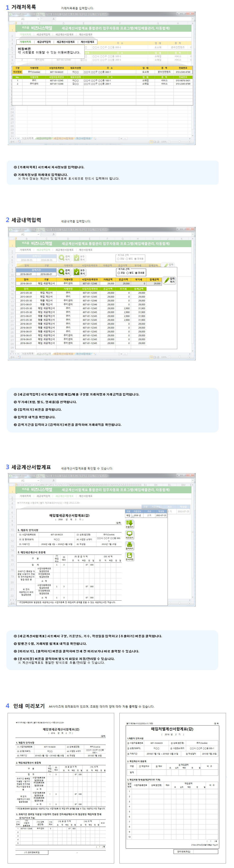The image size is (234, 868).
Task: Click insert-sheet tab icon in 거래처목록 window
Action: (95, 138)
